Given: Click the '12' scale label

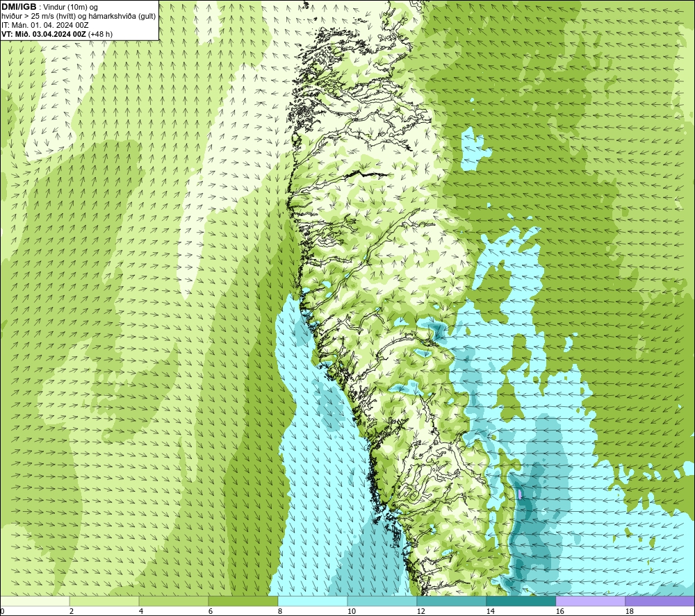Looking at the screenshot, I should 420,611.
